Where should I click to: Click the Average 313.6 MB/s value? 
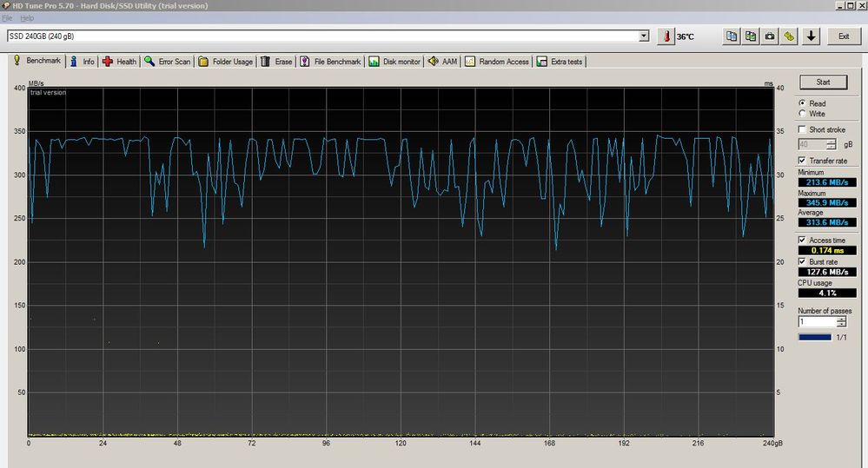coord(827,221)
